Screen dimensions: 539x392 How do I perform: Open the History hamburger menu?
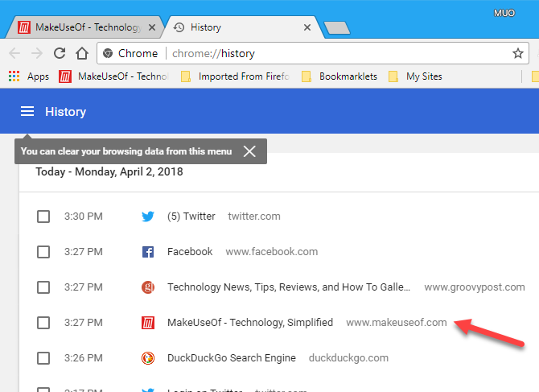point(27,112)
